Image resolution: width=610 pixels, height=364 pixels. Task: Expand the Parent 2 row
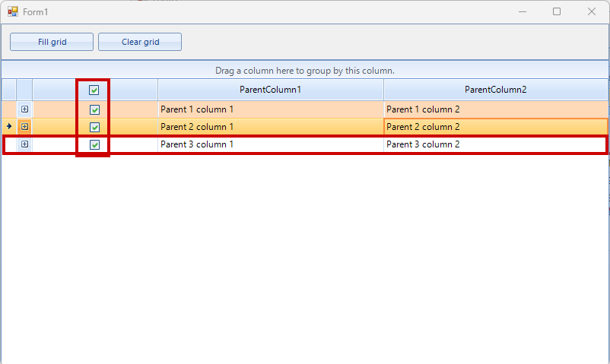(x=25, y=127)
